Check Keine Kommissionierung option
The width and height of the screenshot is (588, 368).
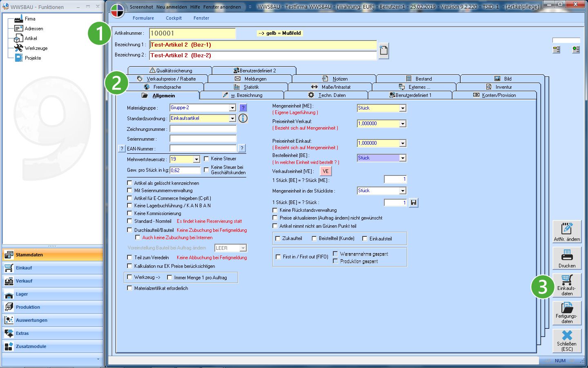[x=130, y=213]
